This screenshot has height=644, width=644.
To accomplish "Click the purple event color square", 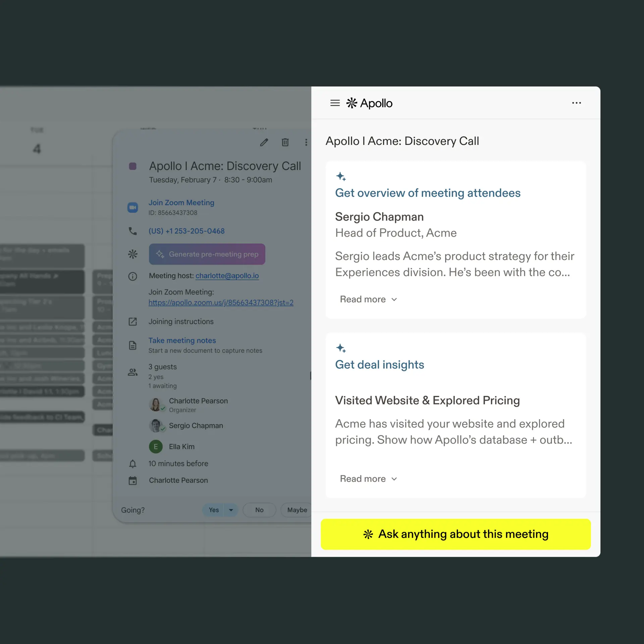I will point(133,166).
